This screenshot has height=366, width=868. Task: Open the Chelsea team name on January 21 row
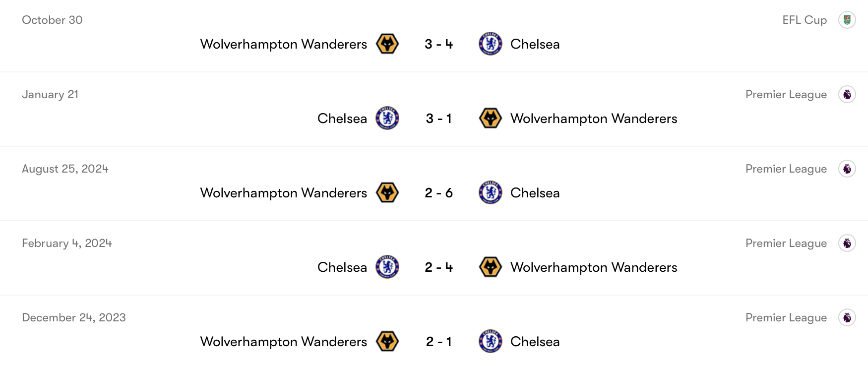342,119
